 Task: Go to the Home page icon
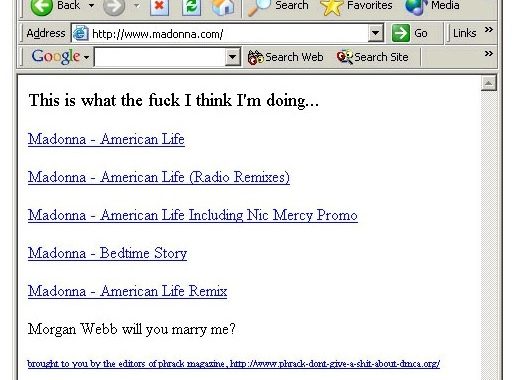click(x=223, y=7)
